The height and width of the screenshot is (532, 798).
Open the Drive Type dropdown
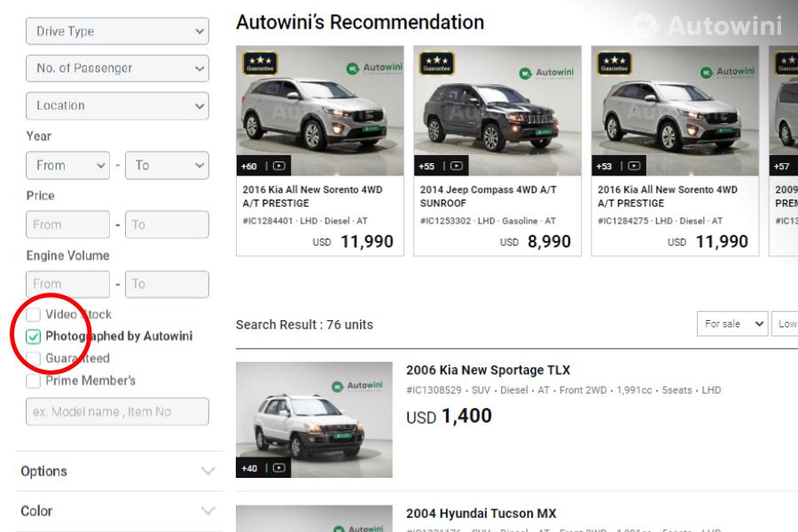point(117,31)
